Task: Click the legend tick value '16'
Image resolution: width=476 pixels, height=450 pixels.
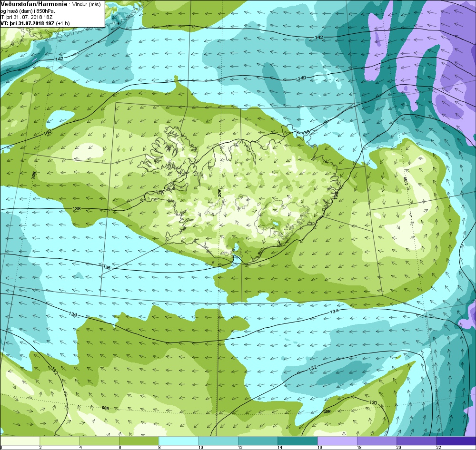Action: [x=320, y=447]
